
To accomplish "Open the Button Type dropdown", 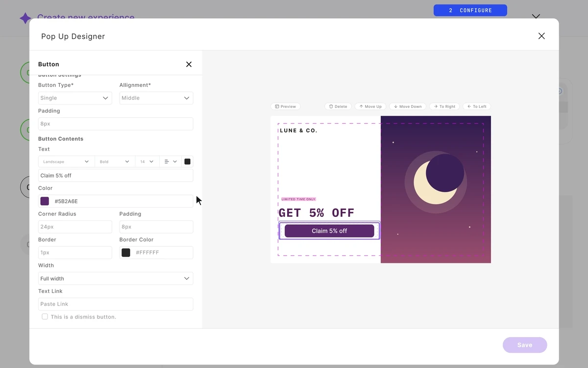I will (75, 98).
